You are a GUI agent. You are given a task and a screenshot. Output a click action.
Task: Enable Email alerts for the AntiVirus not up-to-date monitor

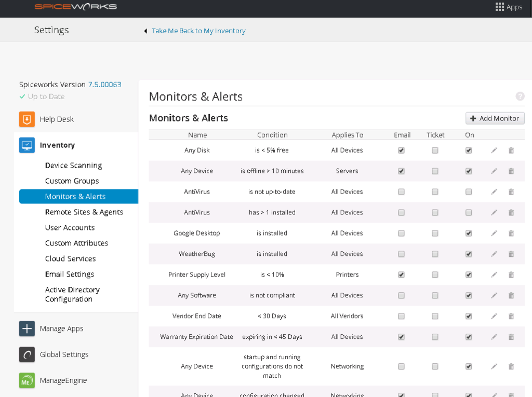[401, 191]
